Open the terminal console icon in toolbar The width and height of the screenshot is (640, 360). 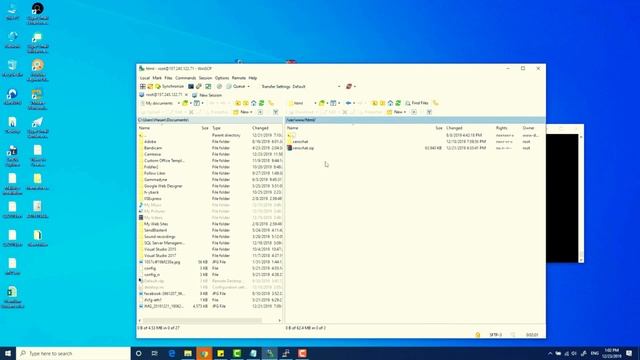pyautogui.click(x=191, y=87)
